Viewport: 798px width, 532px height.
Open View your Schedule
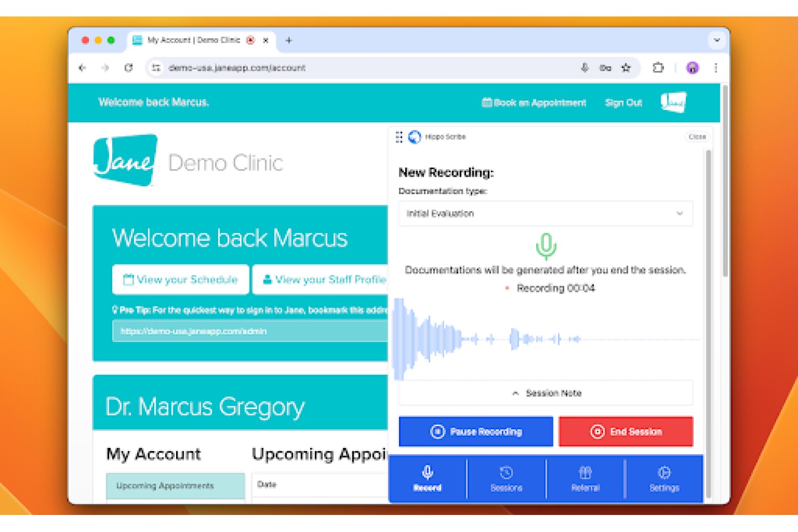181,279
